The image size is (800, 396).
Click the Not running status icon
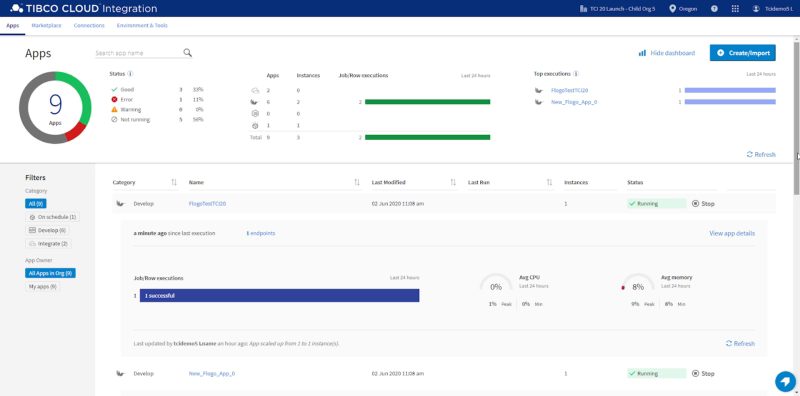114,119
